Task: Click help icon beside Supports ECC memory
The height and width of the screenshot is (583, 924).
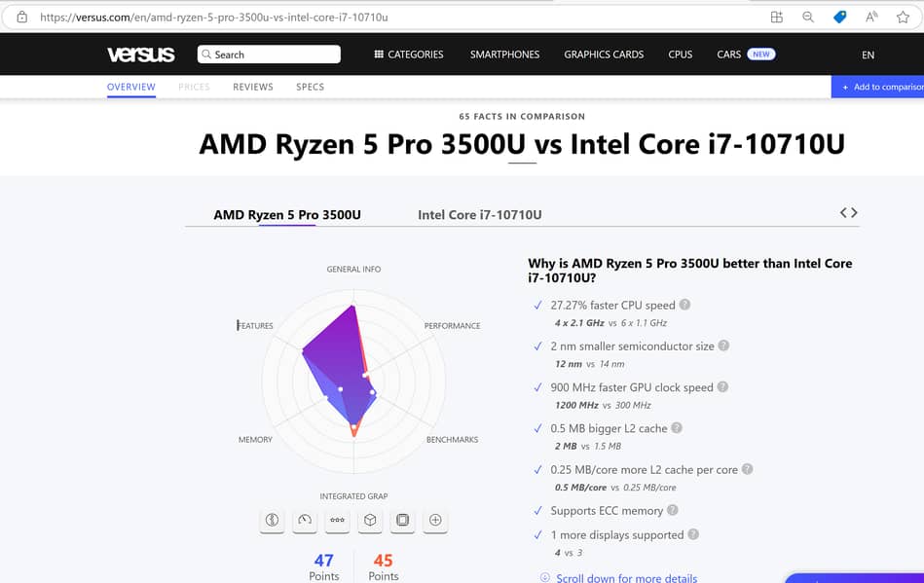Action: (x=673, y=510)
